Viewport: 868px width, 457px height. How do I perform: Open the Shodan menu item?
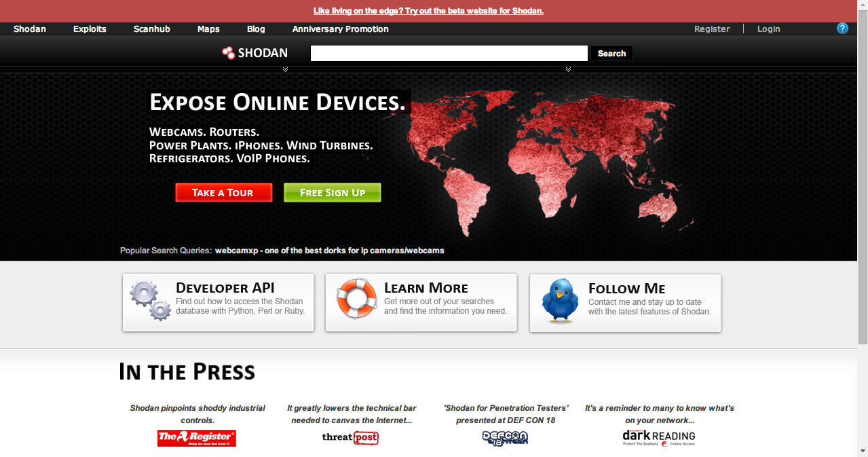pos(29,29)
